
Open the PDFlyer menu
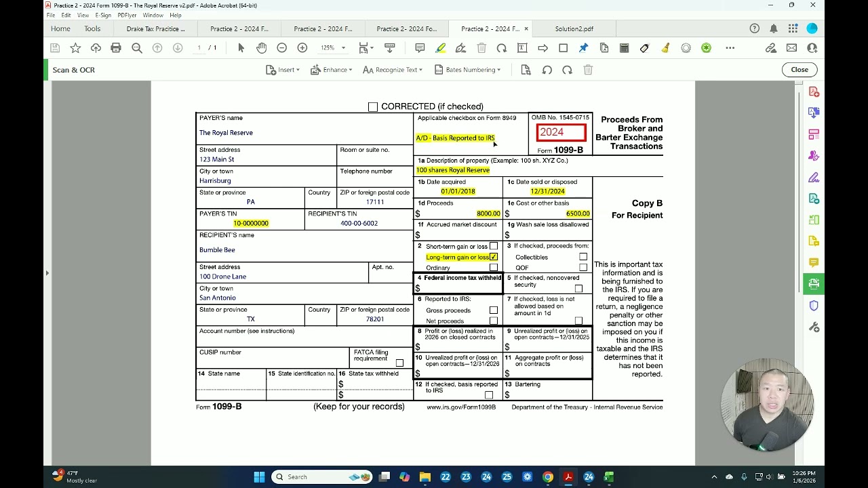[x=127, y=15]
